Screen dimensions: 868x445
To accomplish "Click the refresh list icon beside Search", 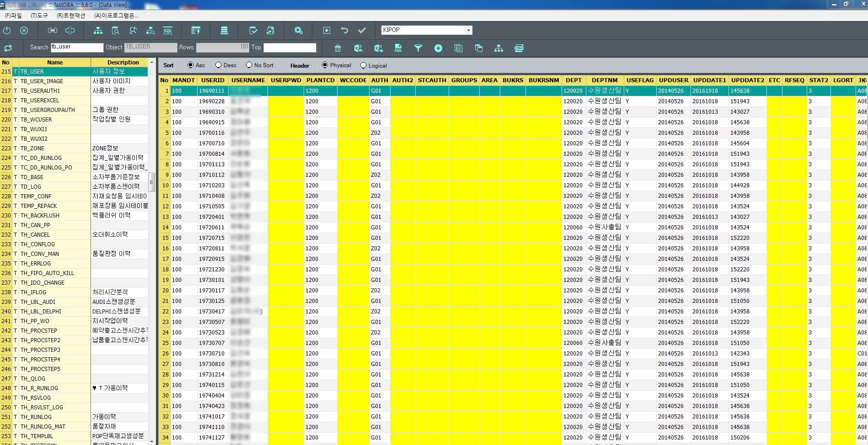I will tap(8, 48).
